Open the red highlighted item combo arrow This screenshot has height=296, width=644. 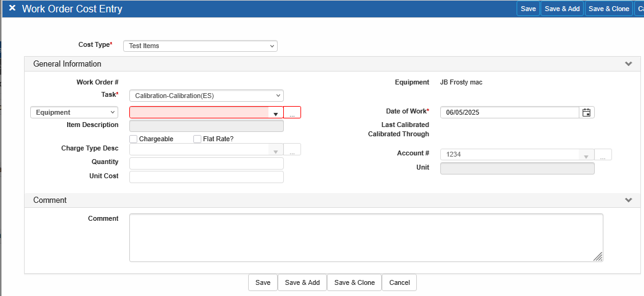pos(275,113)
